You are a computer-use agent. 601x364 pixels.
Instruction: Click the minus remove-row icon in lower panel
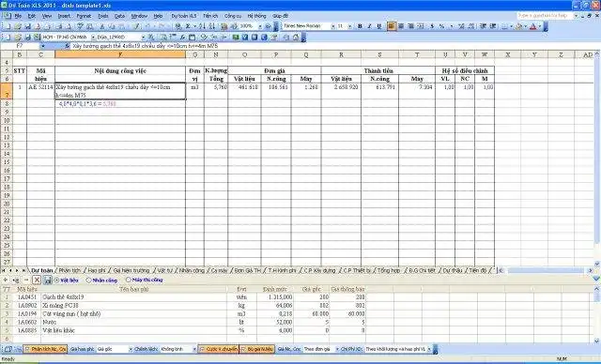(x=26, y=281)
